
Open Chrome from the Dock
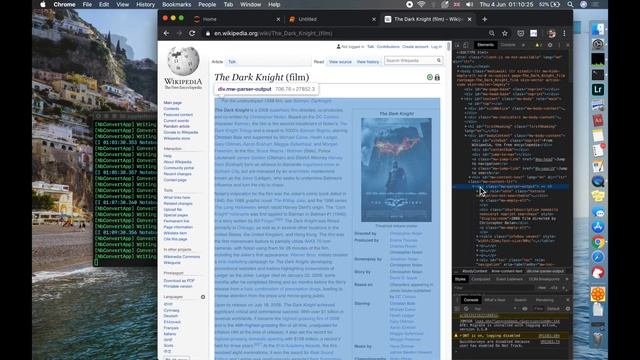click(598, 242)
